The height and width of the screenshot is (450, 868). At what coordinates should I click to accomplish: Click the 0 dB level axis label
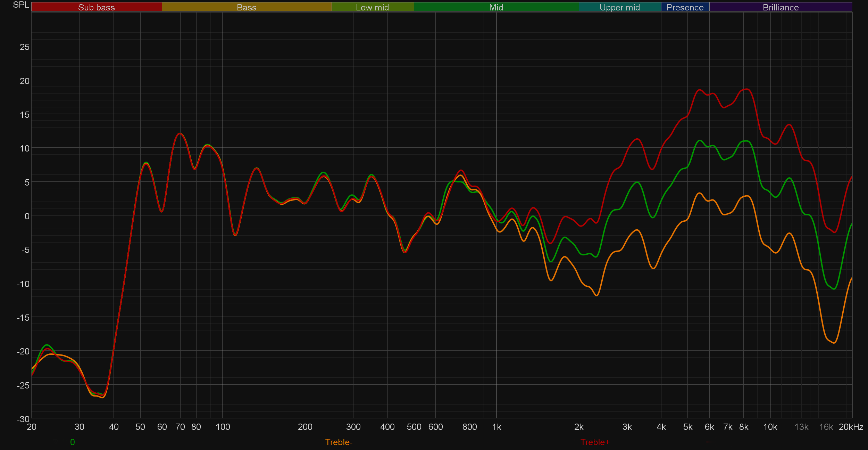(x=27, y=216)
